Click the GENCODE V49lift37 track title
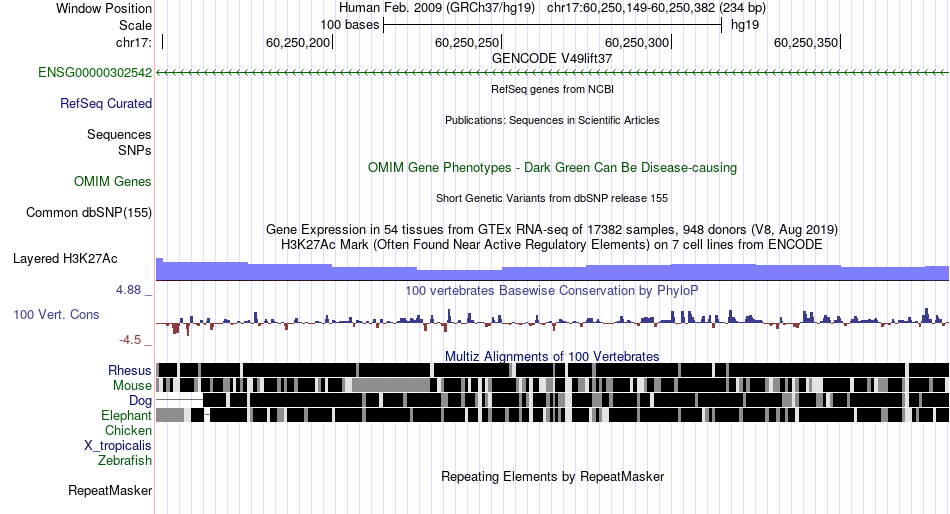This screenshot has height=514, width=950. pos(552,59)
